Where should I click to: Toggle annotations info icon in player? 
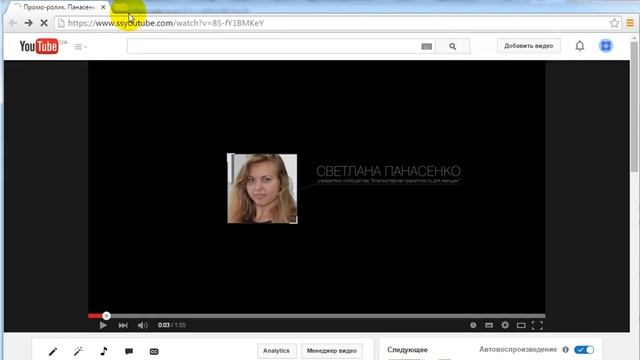click(x=473, y=325)
